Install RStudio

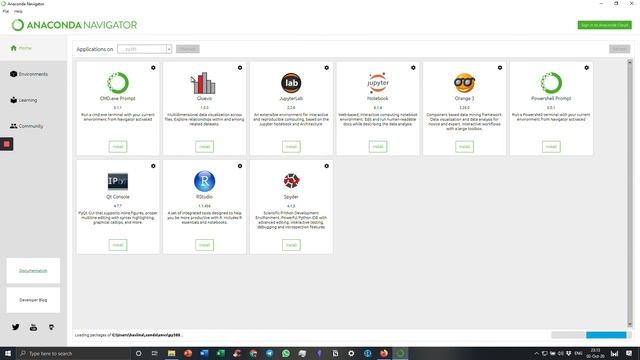point(204,245)
